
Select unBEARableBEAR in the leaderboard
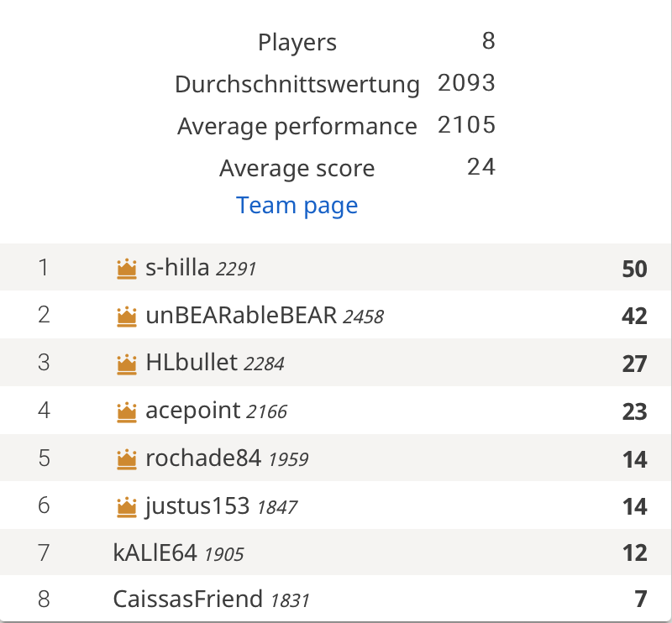[241, 316]
